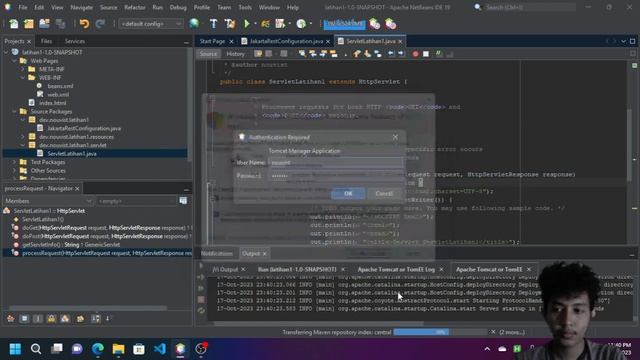Open File Explorer from the taskbar
The image size is (640, 360).
(118, 349)
